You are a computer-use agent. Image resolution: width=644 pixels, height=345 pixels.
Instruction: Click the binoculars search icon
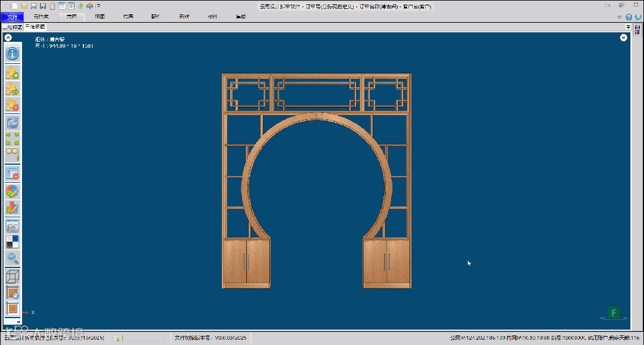[12, 154]
